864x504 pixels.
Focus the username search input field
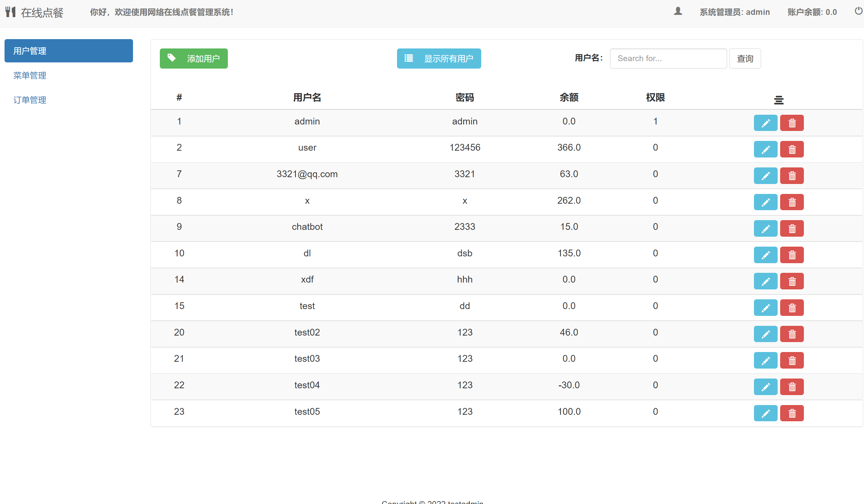668,59
